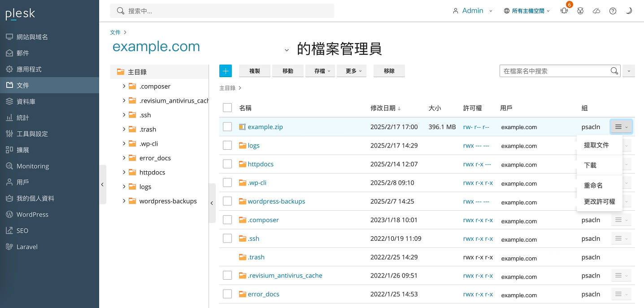The image size is (644, 308).
Task: Select all files with header checkbox
Action: pos(227,108)
